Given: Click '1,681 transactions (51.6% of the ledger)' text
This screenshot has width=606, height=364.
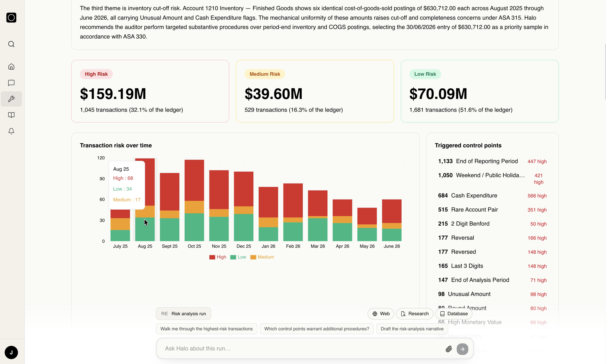Looking at the screenshot, I should [x=461, y=110].
